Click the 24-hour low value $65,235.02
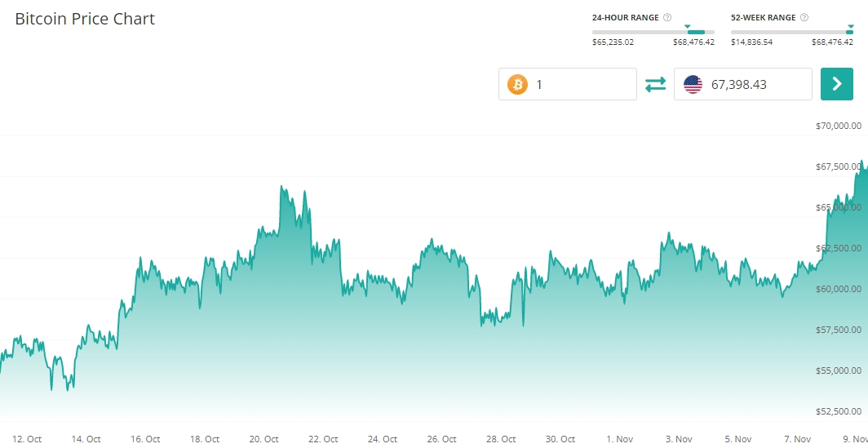This screenshot has height=448, width=868. tap(613, 42)
